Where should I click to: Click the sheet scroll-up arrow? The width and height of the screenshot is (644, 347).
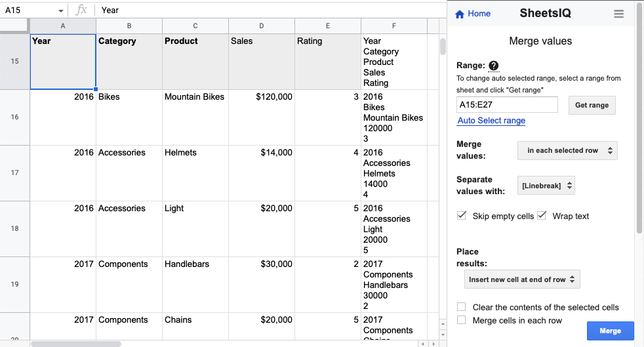click(443, 324)
